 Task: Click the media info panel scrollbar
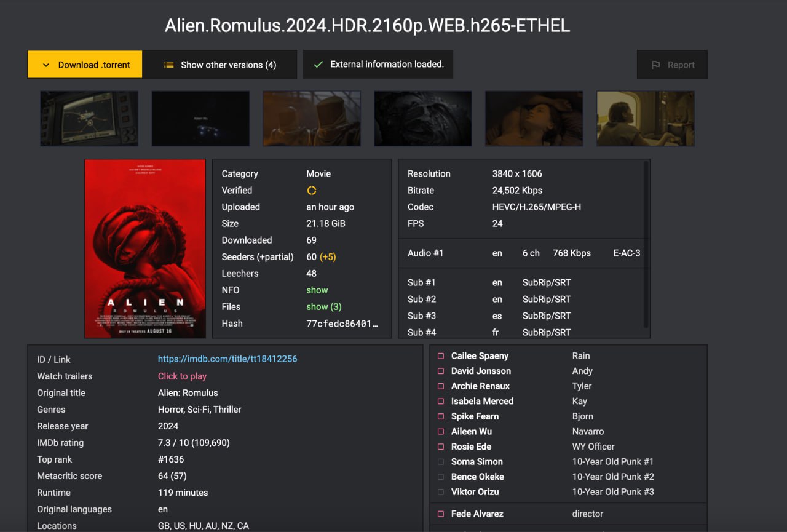646,244
